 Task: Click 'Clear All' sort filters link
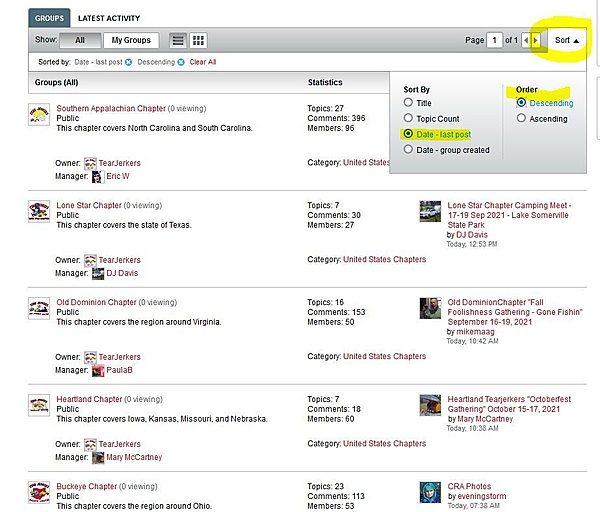[x=203, y=62]
